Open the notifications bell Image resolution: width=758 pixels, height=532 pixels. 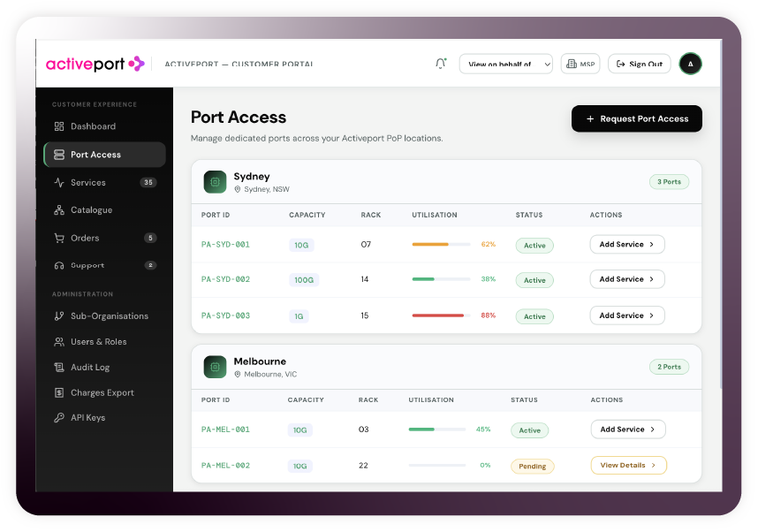click(x=440, y=64)
